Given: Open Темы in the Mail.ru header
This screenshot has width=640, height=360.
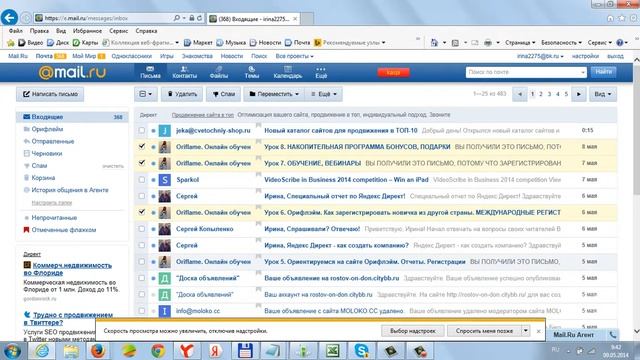Looking at the screenshot, I should pos(251,72).
